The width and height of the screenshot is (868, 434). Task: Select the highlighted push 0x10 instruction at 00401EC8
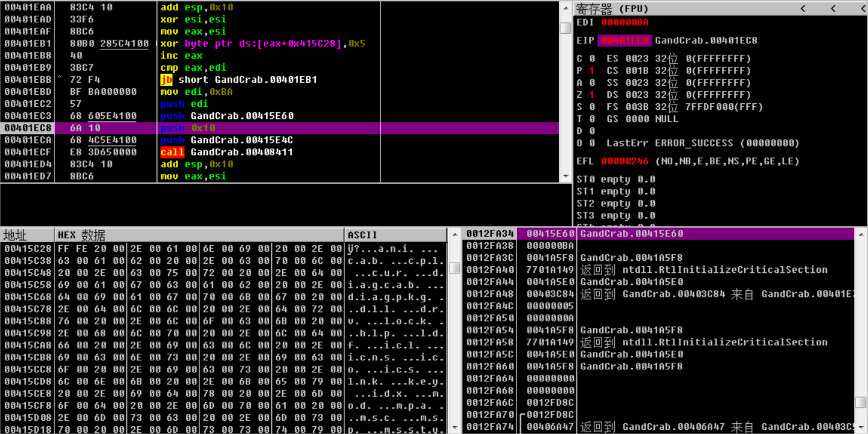click(x=280, y=128)
